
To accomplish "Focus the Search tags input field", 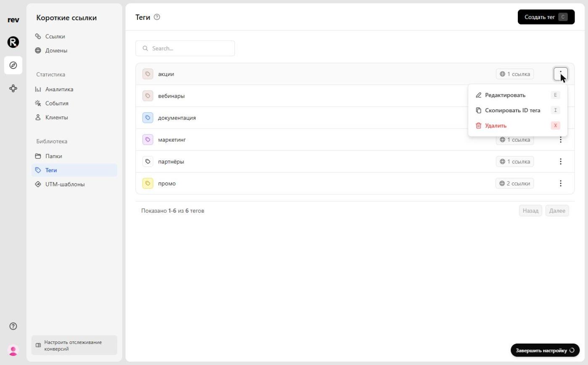I will click(x=185, y=48).
